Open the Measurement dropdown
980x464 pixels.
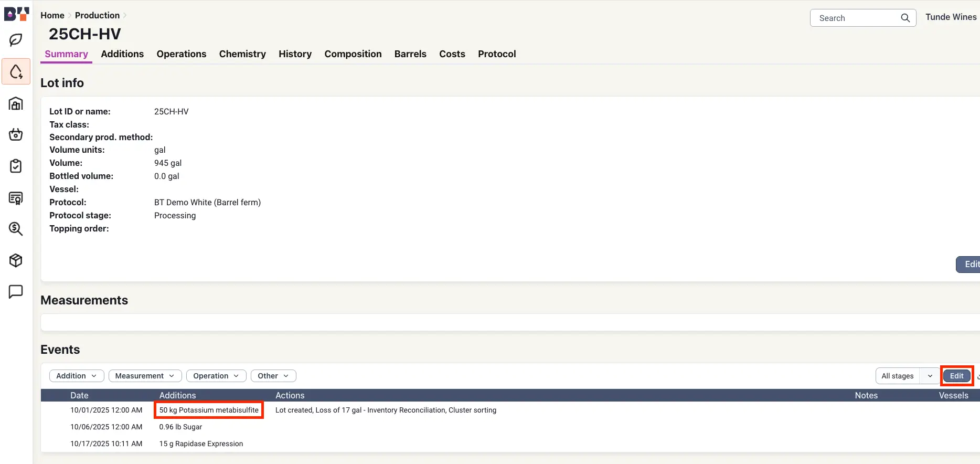point(145,376)
